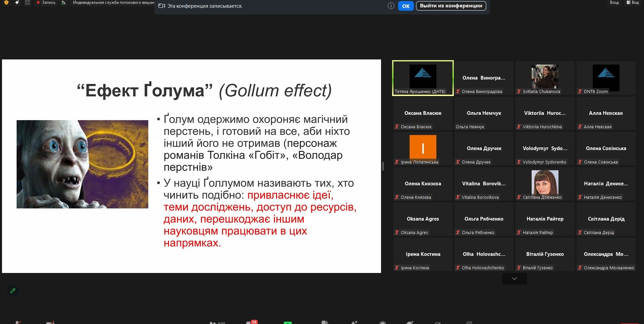This screenshot has width=644, height=324.
Task: Click the info icon beside the OK button
Action: click(x=391, y=6)
